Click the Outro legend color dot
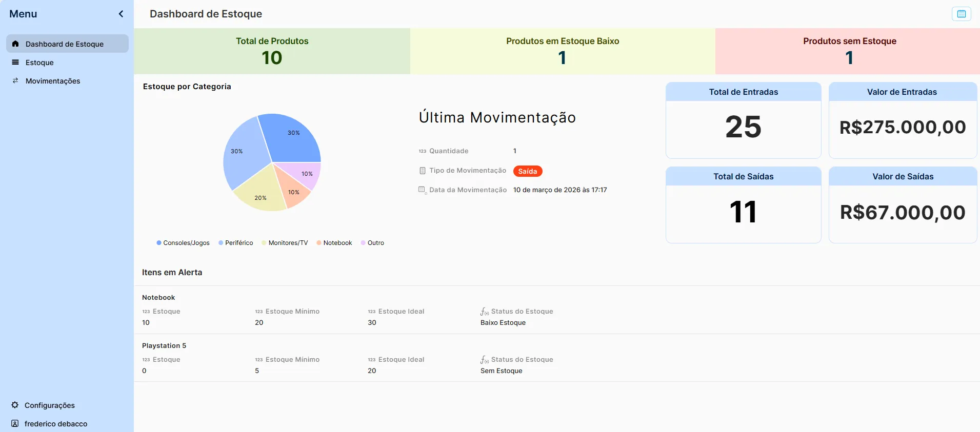This screenshot has width=980, height=432. click(363, 243)
